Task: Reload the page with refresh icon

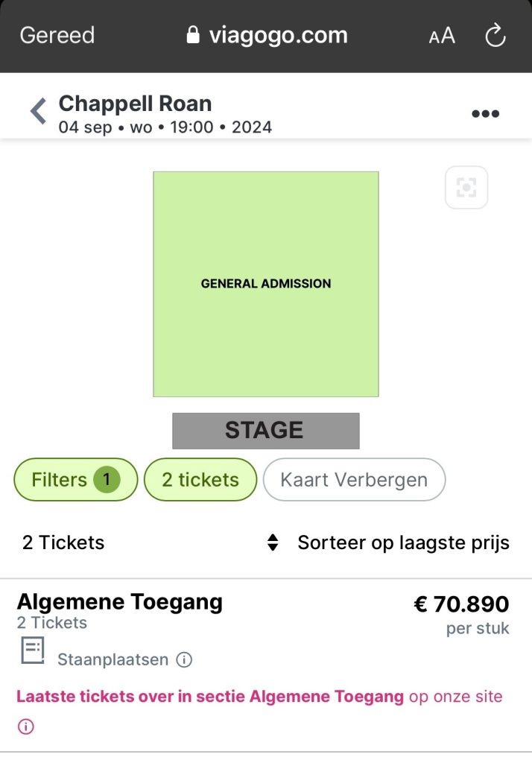Action: [495, 35]
